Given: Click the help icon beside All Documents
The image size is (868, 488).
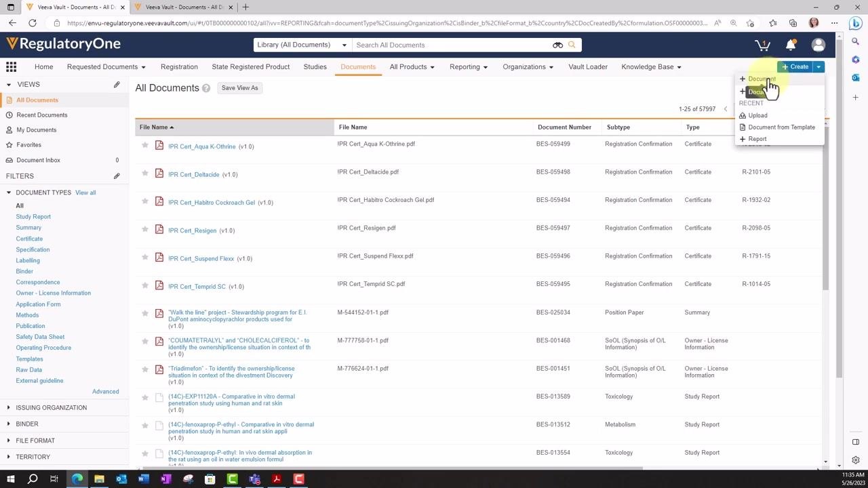Looking at the screenshot, I should [x=206, y=88].
